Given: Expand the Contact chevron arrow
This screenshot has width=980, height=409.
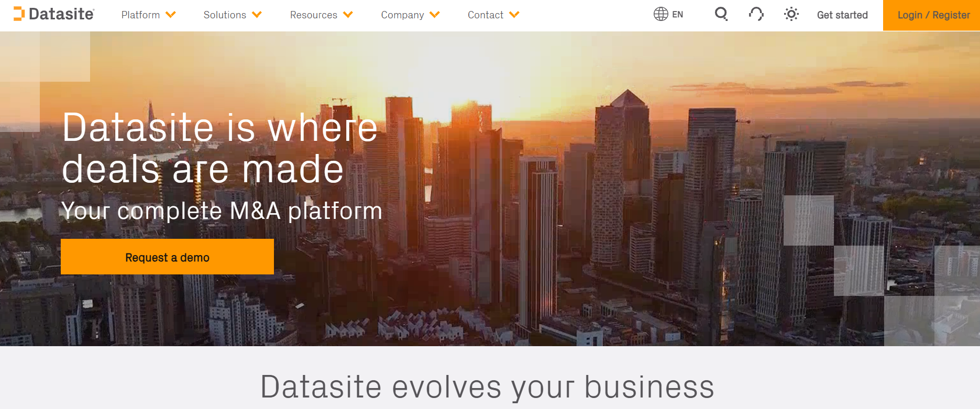Looking at the screenshot, I should 514,15.
